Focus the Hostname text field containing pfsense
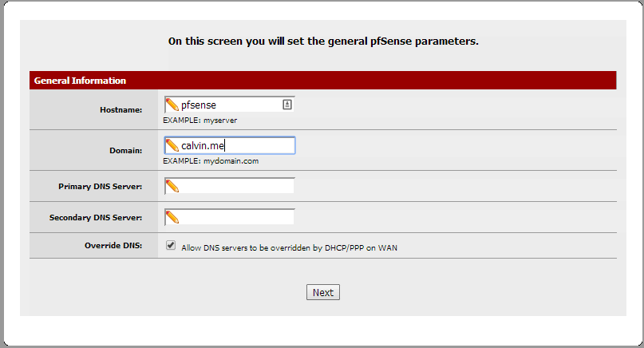 point(230,105)
